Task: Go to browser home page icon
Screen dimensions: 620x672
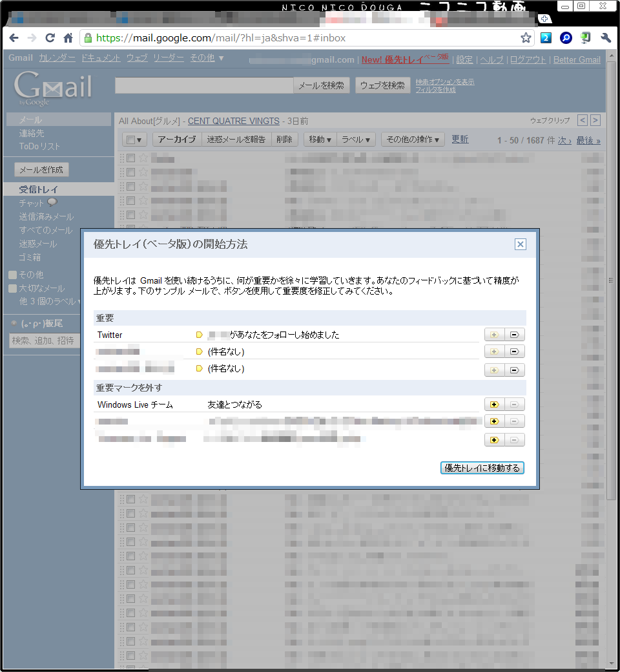Action: (68, 37)
